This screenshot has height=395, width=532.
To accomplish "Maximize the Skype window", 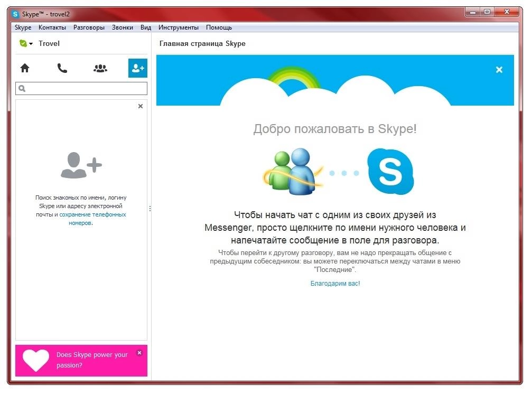I will (487, 12).
